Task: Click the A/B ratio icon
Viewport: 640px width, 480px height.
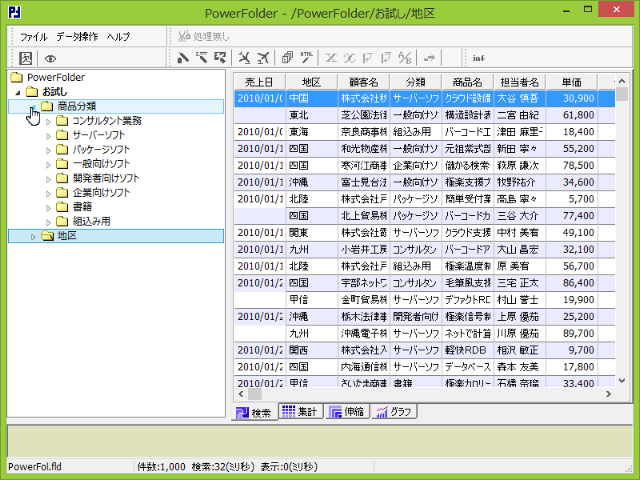Action: click(x=404, y=58)
